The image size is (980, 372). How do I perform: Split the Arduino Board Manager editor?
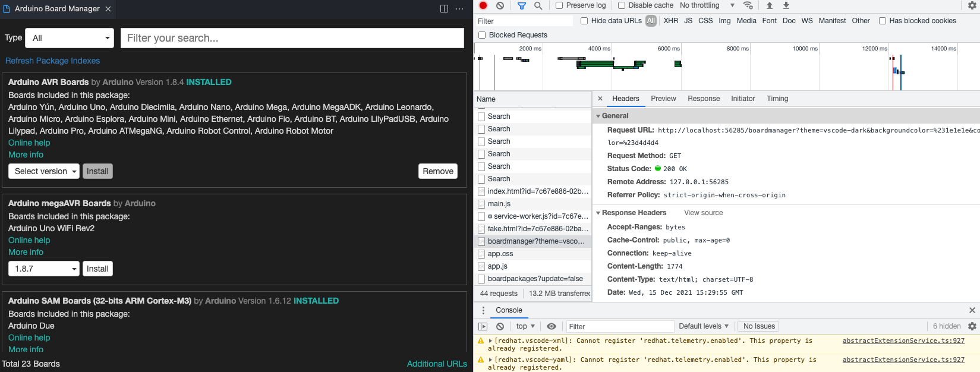[x=444, y=9]
